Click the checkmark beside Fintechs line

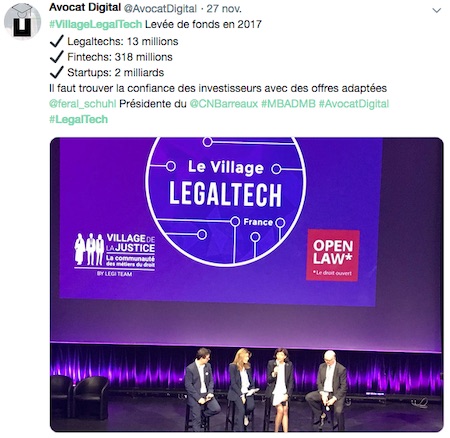coord(56,57)
